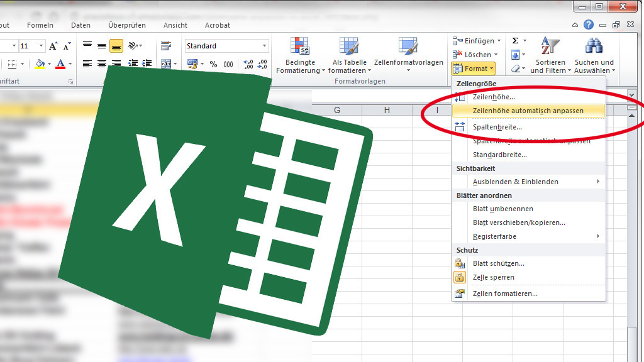Viewport: 644px width, 362px height.
Task: Expand the Format button dropdown
Action: click(x=492, y=69)
